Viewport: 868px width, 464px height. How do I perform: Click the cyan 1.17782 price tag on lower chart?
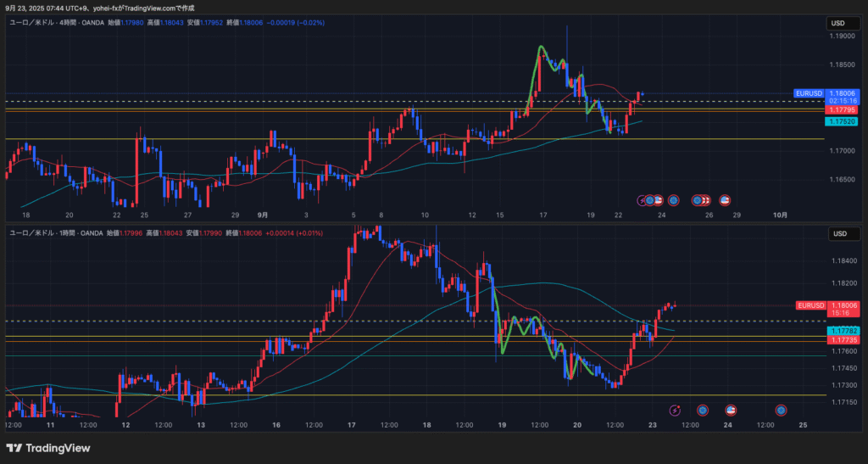click(x=843, y=330)
